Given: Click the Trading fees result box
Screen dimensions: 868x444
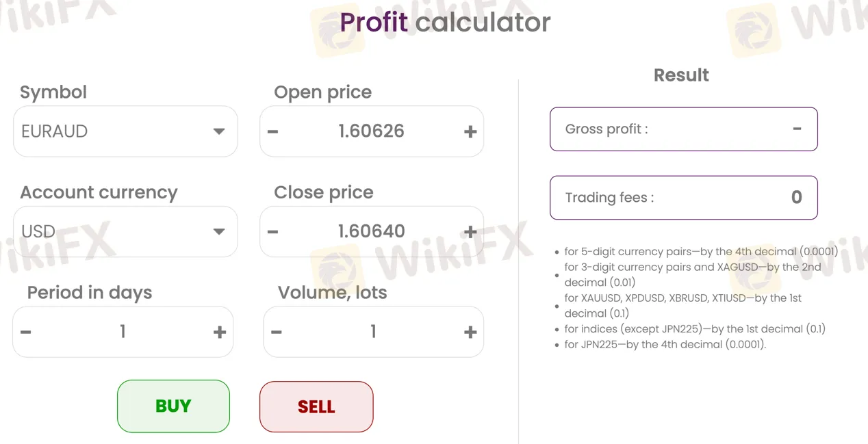Looking at the screenshot, I should (683, 198).
